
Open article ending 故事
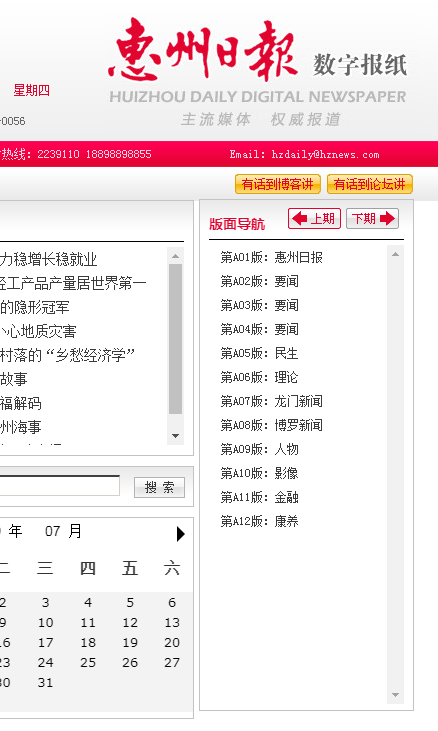[14, 379]
